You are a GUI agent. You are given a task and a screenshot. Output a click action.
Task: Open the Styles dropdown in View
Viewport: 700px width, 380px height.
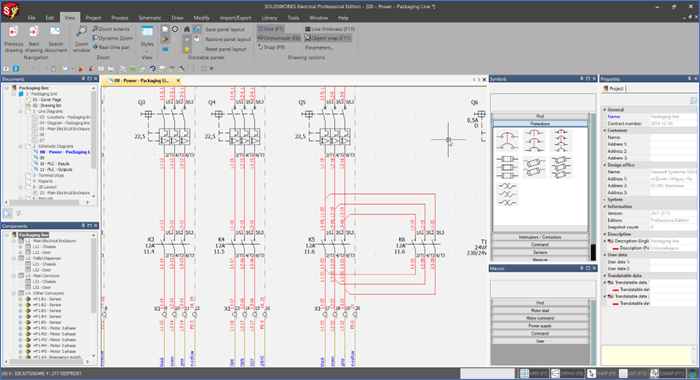(x=147, y=39)
